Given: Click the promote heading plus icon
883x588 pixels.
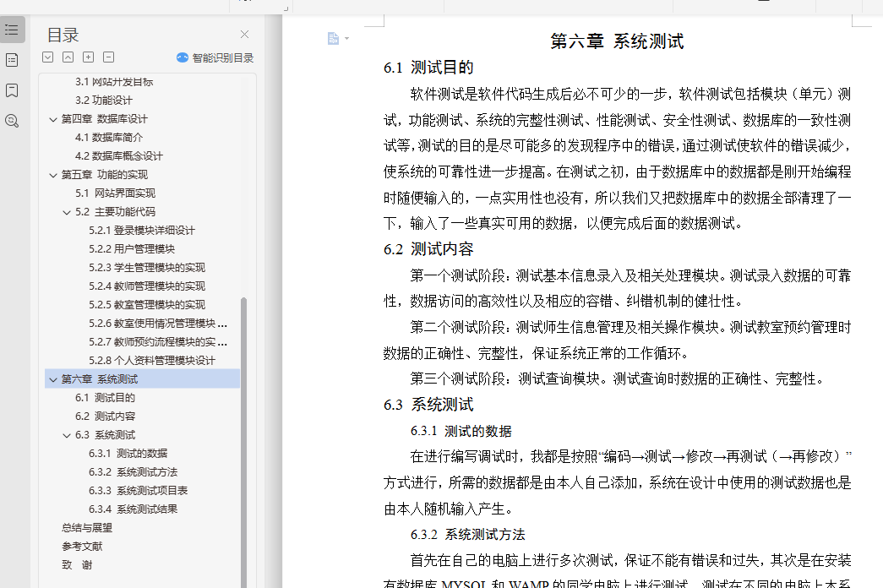Looking at the screenshot, I should tap(89, 57).
